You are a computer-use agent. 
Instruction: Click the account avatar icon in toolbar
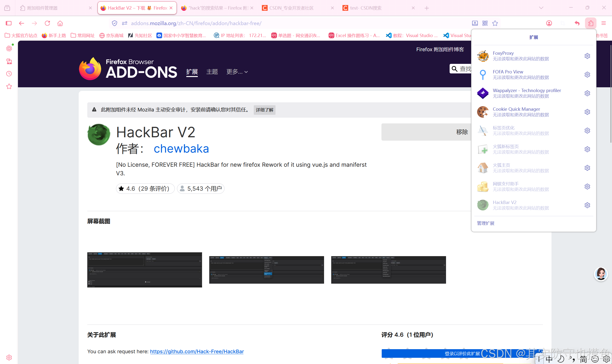pyautogui.click(x=549, y=23)
